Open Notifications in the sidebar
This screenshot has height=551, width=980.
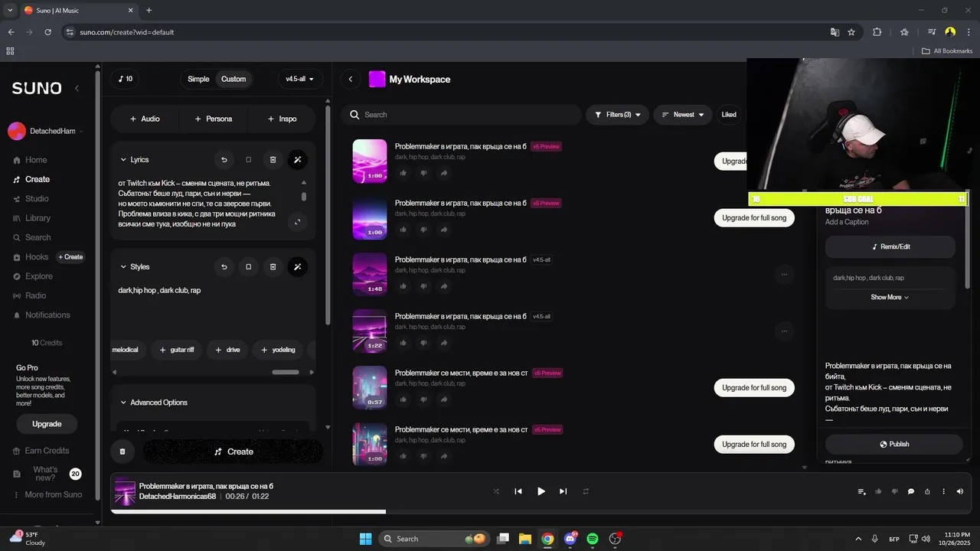click(47, 315)
